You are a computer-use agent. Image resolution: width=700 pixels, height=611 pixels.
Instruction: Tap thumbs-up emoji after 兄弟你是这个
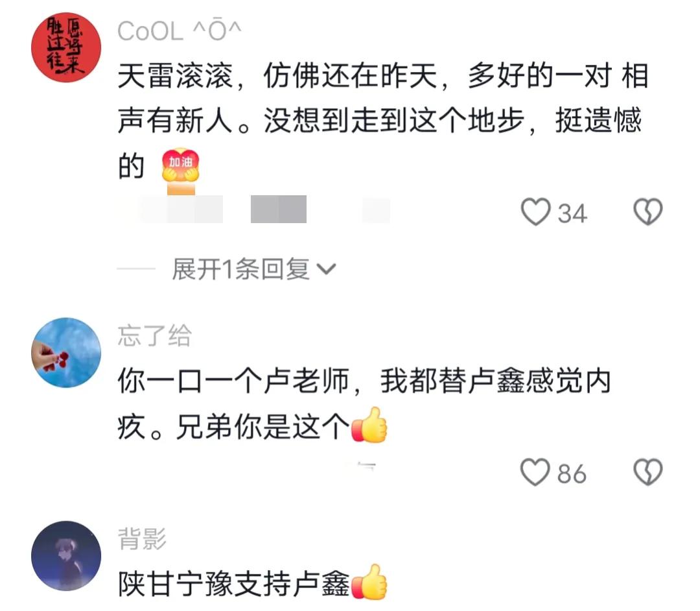pos(369,425)
